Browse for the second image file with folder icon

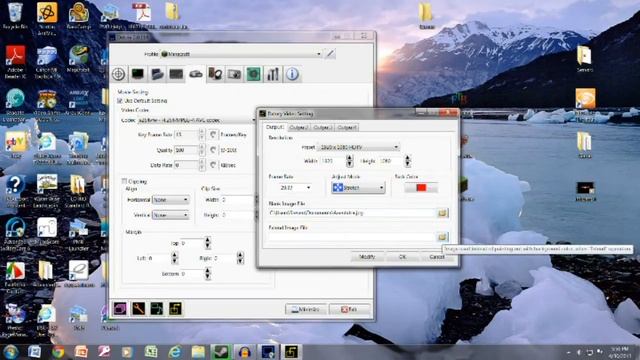tap(442, 237)
